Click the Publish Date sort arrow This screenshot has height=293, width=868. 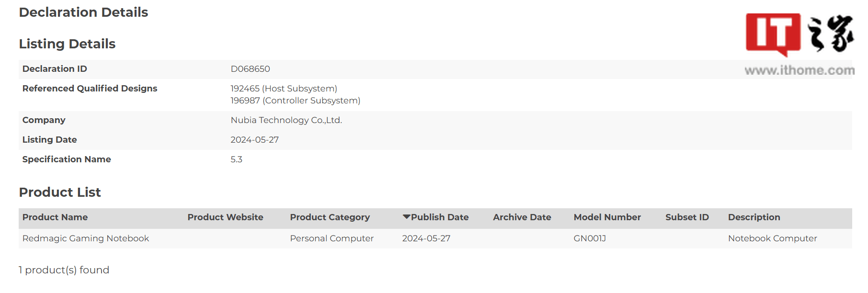[x=406, y=217]
